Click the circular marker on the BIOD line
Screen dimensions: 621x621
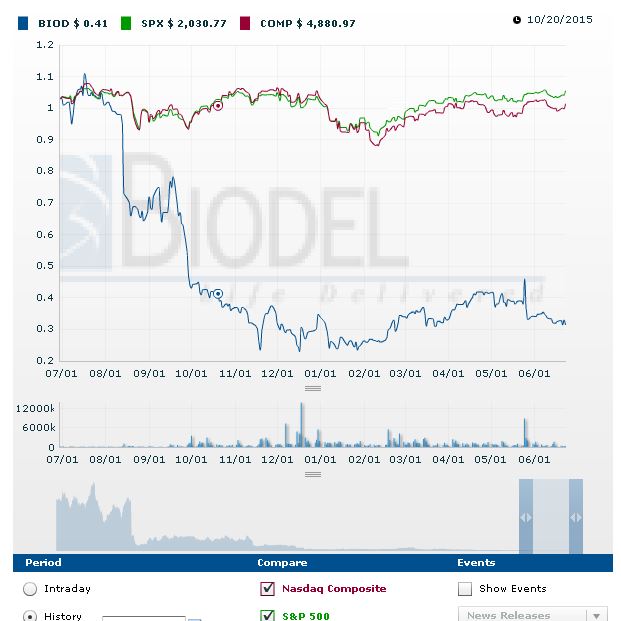(219, 293)
